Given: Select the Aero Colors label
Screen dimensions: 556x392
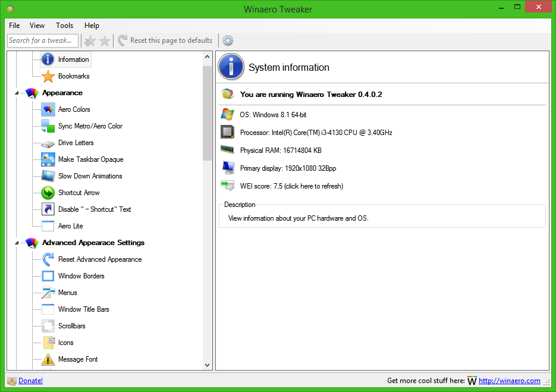Looking at the screenshot, I should (74, 109).
